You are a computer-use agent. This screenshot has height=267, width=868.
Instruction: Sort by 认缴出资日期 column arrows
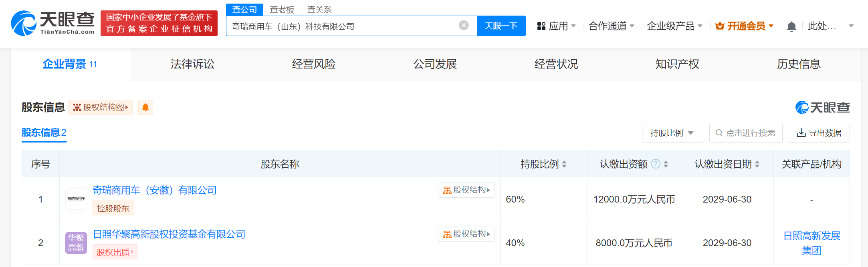click(x=757, y=164)
